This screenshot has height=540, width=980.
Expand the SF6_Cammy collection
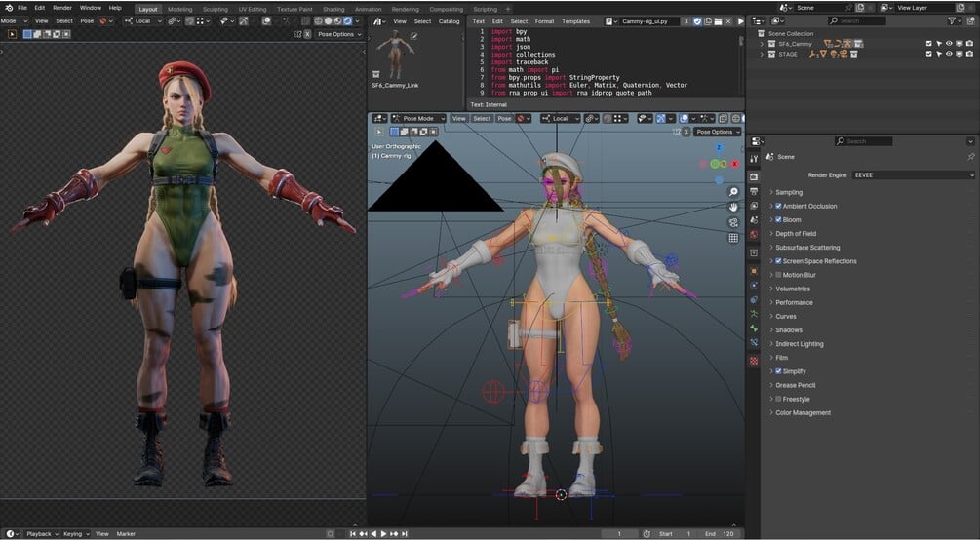[x=762, y=44]
